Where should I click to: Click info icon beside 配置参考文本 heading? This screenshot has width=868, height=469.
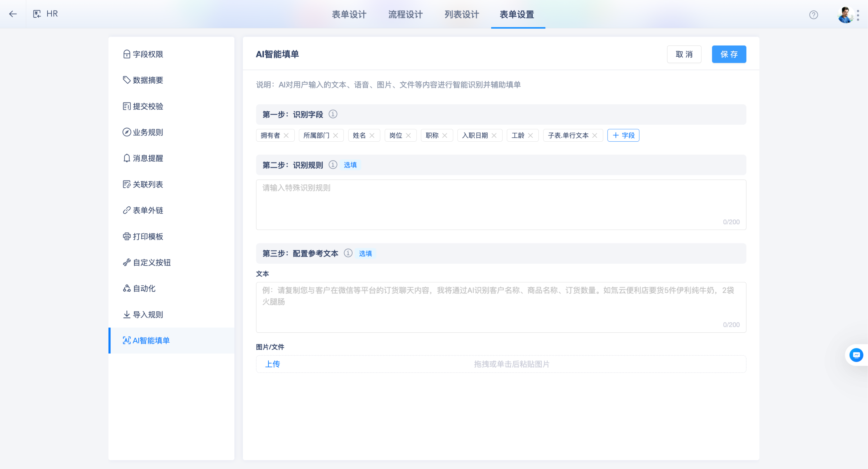tap(348, 253)
